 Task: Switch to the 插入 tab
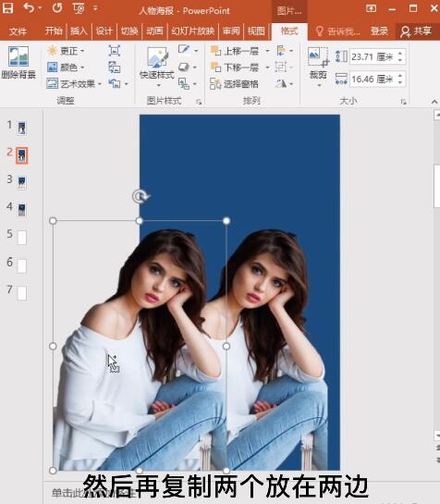pyautogui.click(x=79, y=31)
